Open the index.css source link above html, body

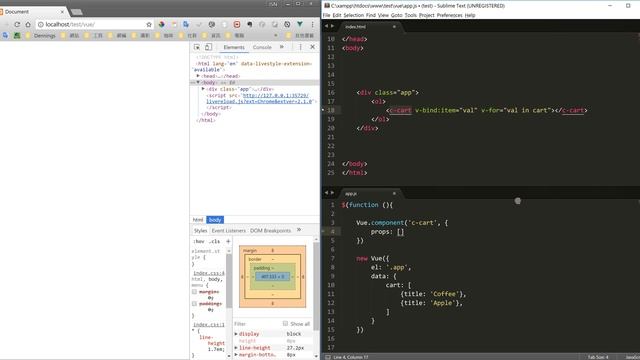pyautogui.click(x=209, y=273)
